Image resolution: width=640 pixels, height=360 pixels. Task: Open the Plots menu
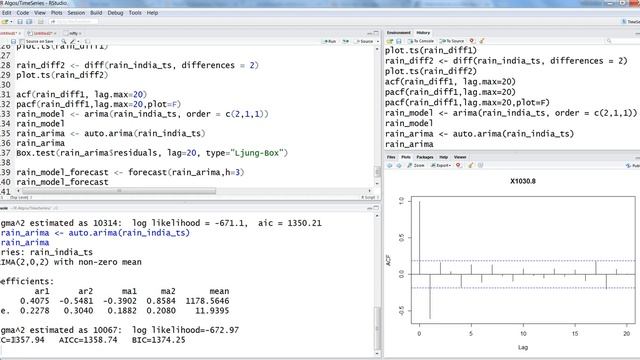[57, 13]
